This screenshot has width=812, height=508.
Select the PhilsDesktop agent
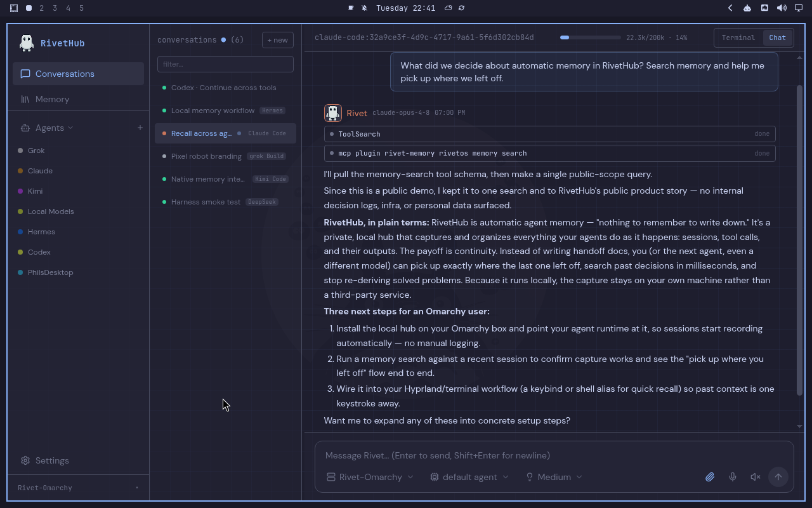click(x=50, y=272)
